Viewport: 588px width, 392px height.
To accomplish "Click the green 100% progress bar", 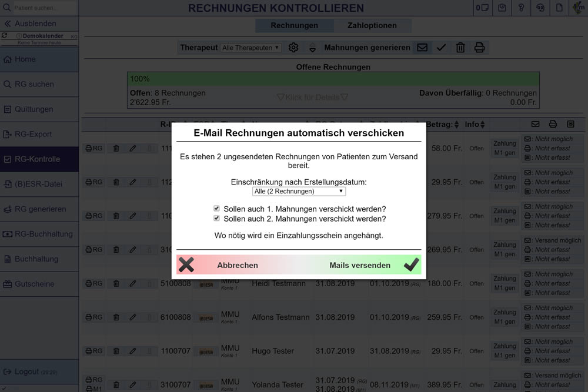I will pyautogui.click(x=333, y=79).
